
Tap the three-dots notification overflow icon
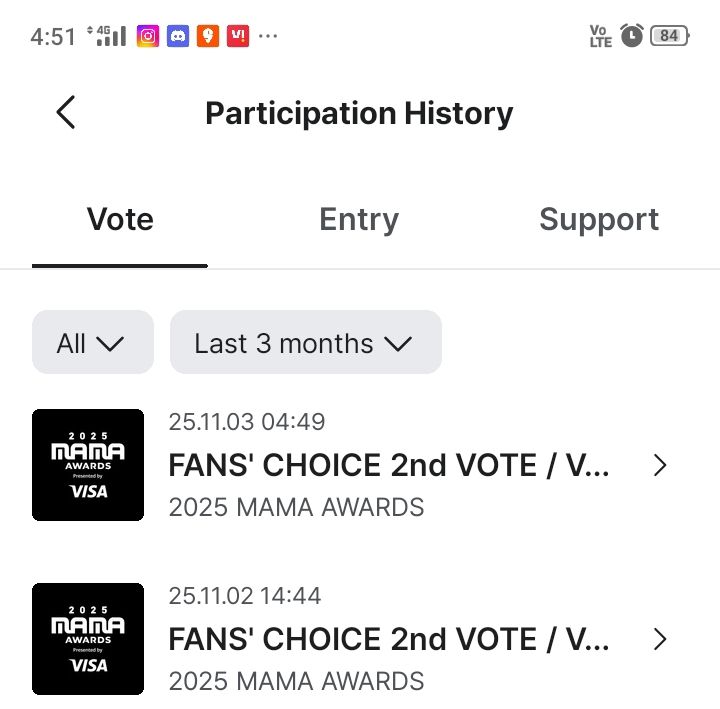pos(268,36)
